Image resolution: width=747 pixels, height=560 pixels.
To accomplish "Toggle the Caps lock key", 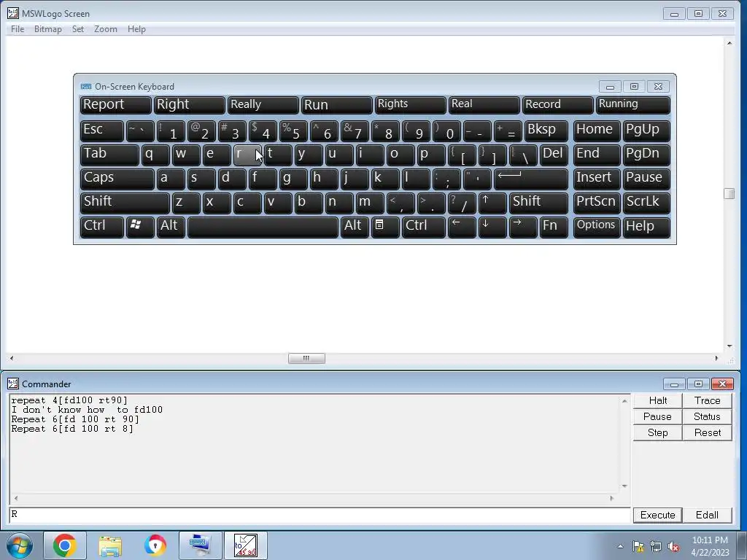I will point(117,179).
